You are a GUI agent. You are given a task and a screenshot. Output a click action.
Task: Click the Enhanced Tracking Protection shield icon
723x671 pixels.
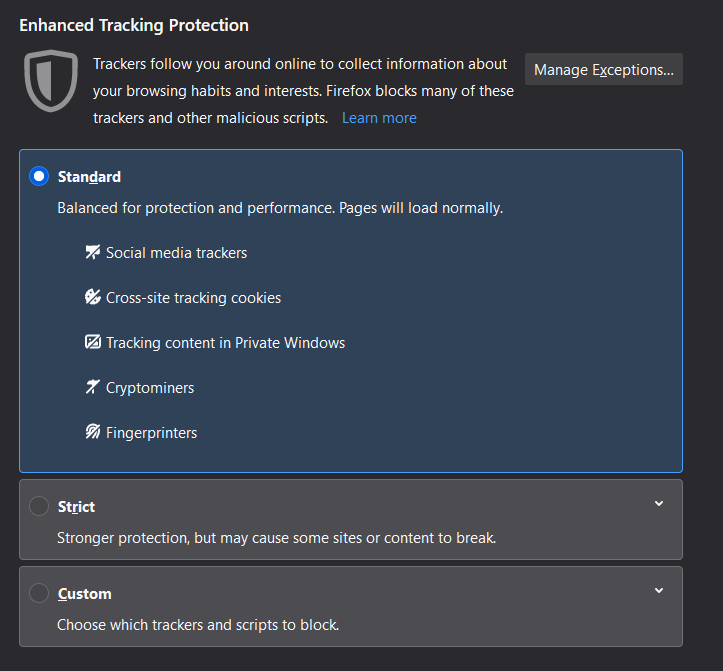(51, 81)
